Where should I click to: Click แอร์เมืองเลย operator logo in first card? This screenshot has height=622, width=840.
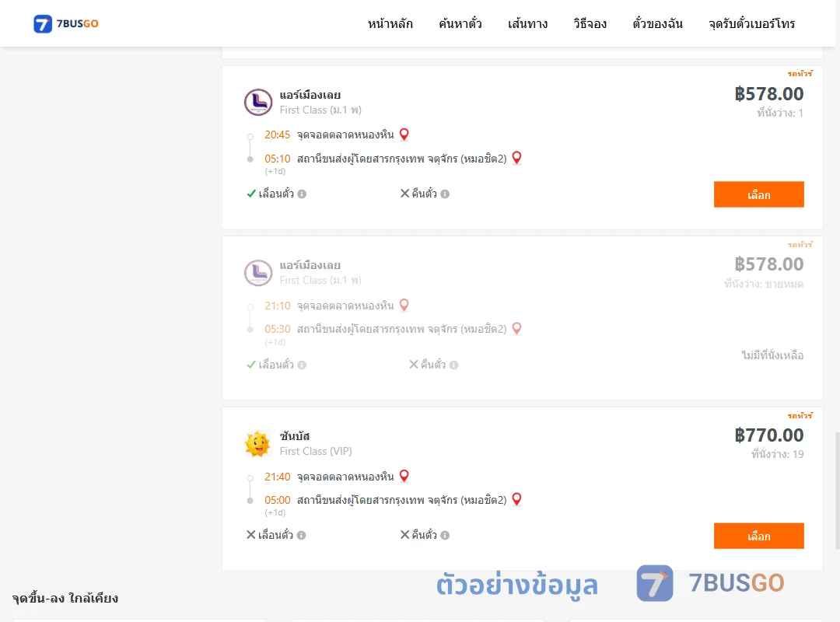258,103
